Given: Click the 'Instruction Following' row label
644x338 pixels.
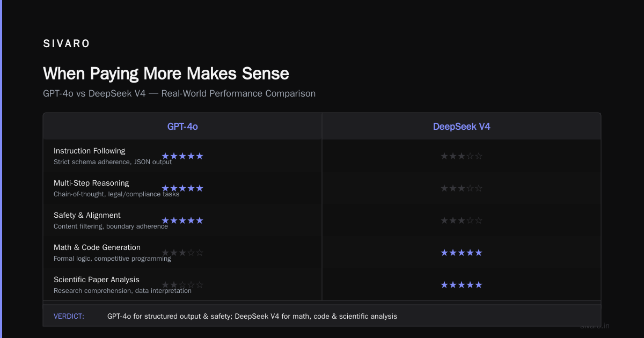Looking at the screenshot, I should pyautogui.click(x=90, y=151).
